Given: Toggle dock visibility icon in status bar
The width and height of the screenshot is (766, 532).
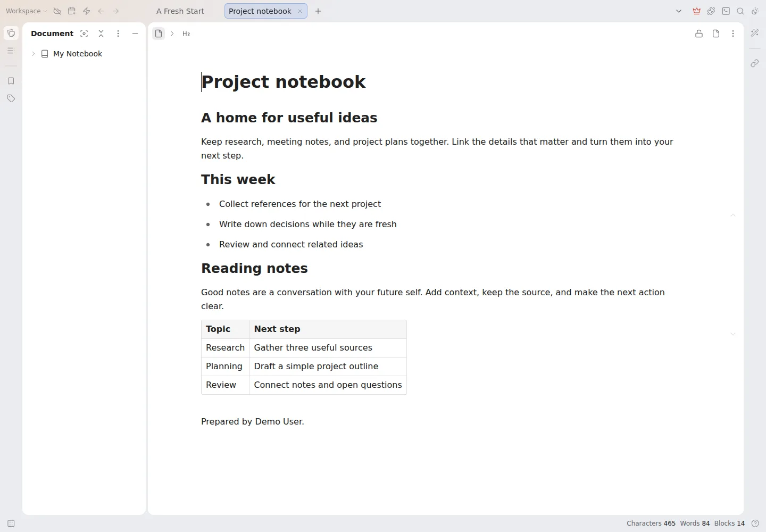Looking at the screenshot, I should click(11, 523).
